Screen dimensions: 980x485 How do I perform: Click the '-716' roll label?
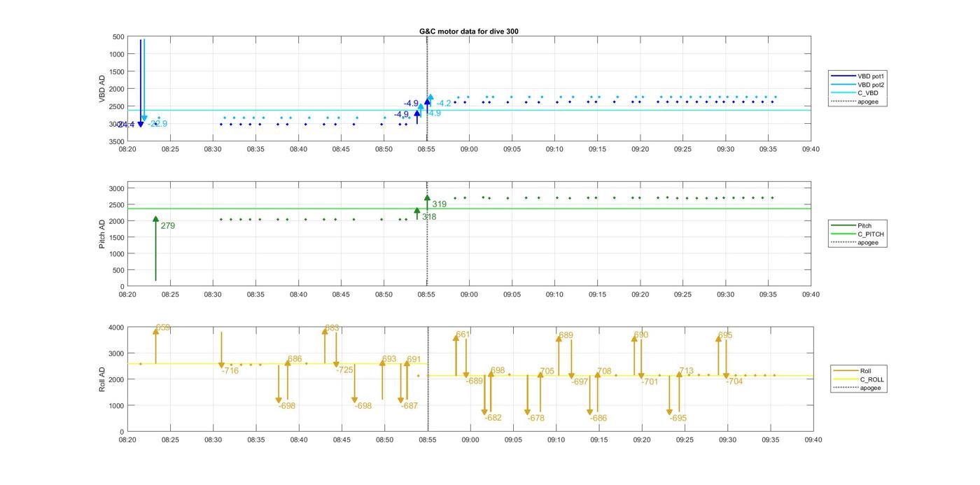(230, 371)
